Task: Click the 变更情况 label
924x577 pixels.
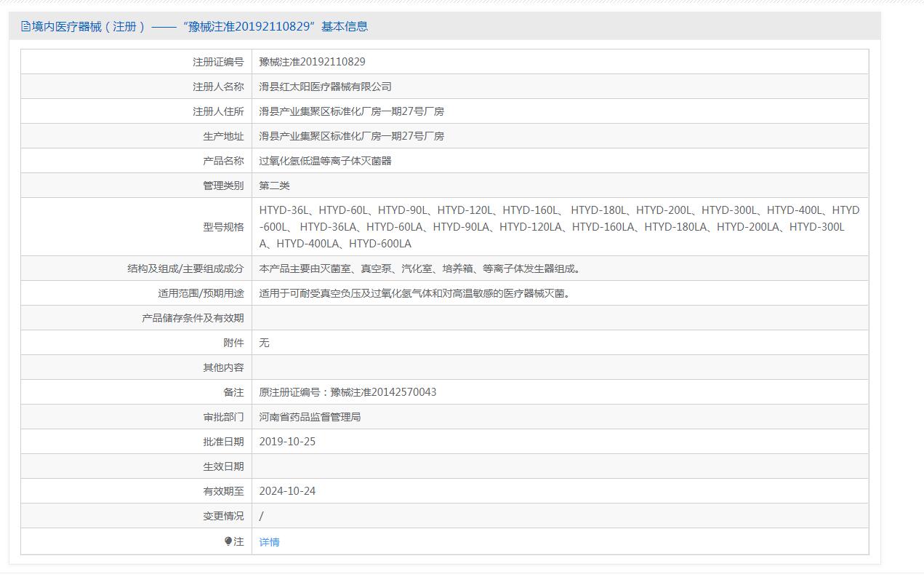Action: (223, 516)
